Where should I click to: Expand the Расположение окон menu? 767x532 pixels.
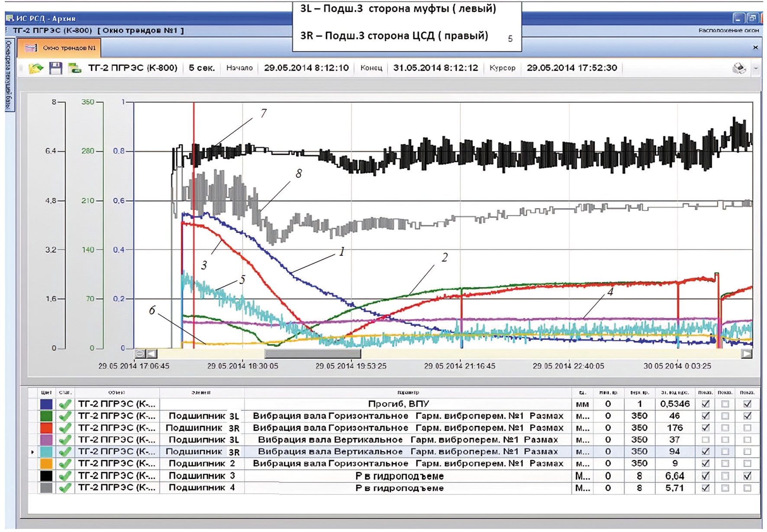click(x=728, y=30)
